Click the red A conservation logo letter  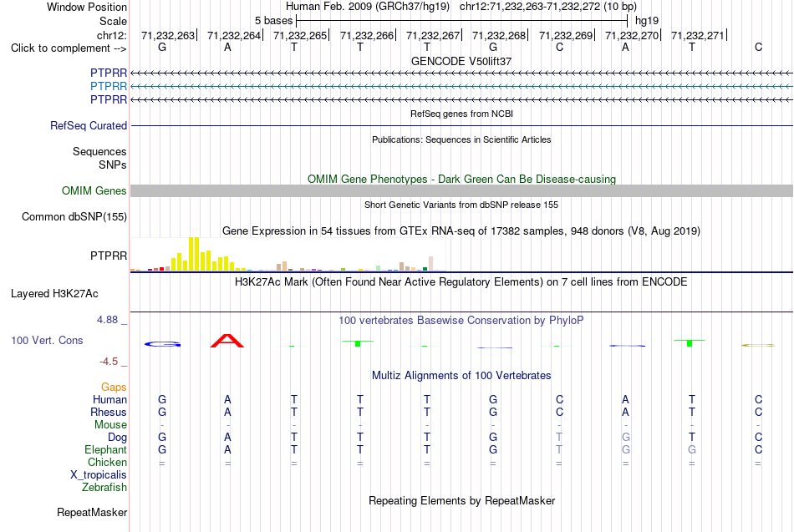click(227, 341)
